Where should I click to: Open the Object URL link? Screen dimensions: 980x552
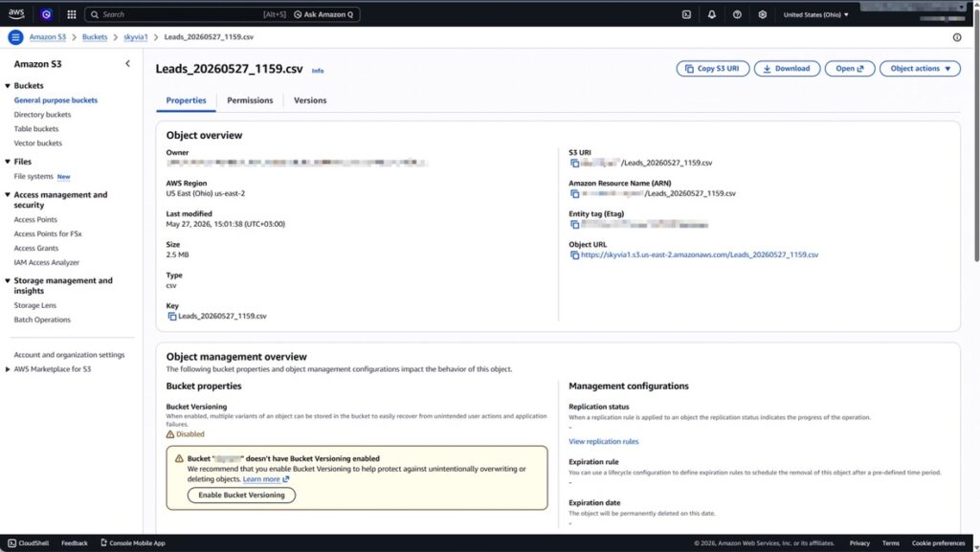click(700, 254)
